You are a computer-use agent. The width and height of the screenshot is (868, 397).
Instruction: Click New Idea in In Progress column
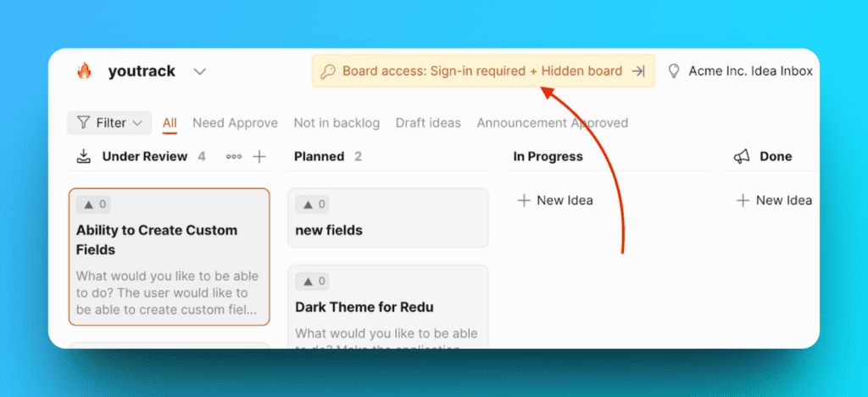555,200
